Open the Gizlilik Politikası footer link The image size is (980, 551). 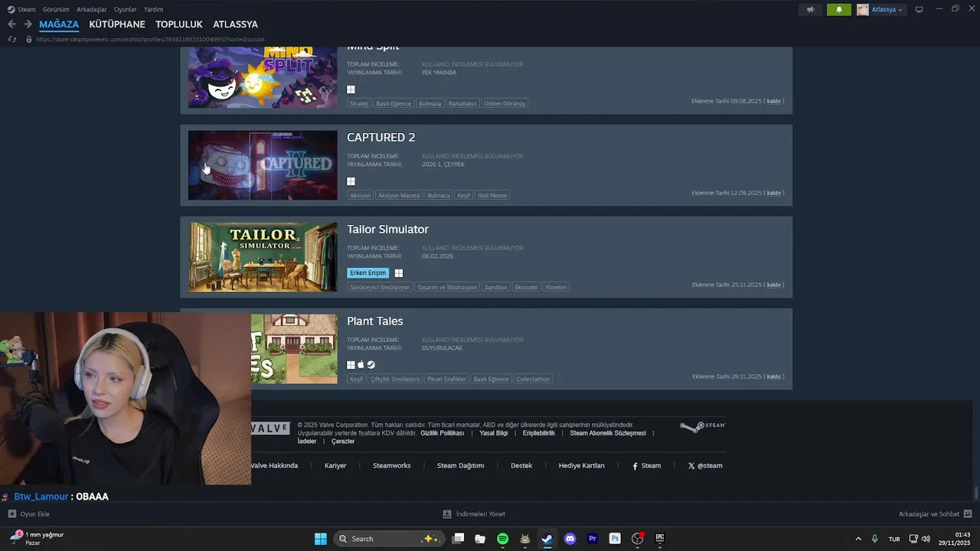pyautogui.click(x=443, y=433)
